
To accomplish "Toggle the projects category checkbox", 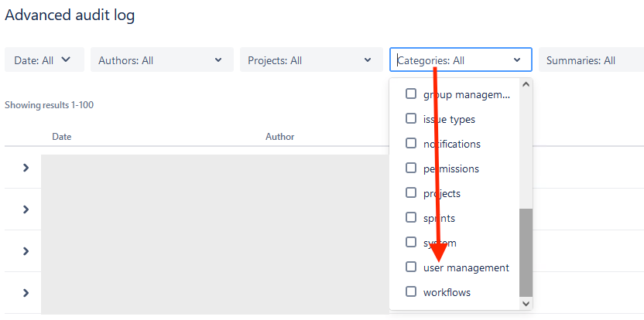I will (411, 193).
